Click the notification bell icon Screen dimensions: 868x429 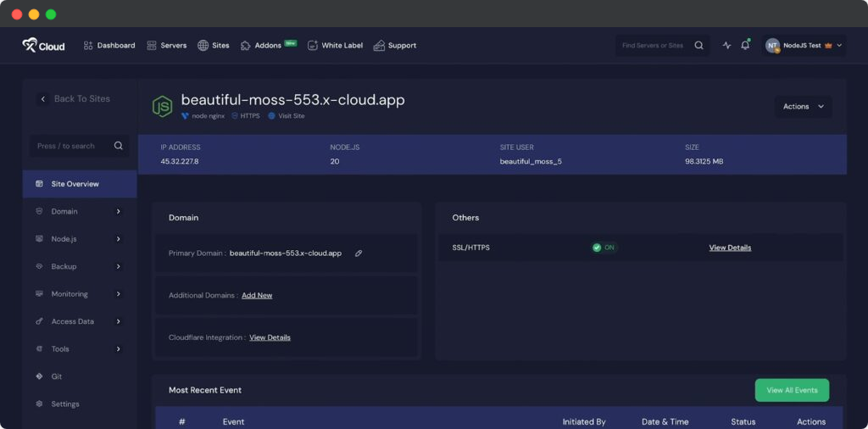pos(745,46)
